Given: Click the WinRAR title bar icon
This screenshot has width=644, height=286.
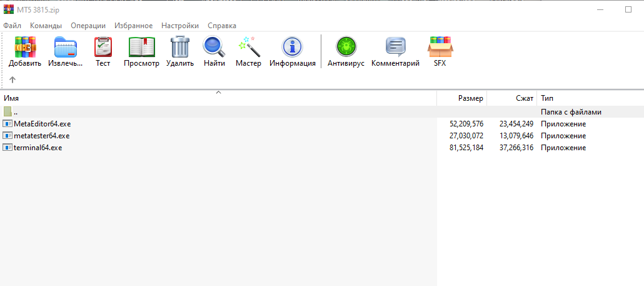Looking at the screenshot, I should pos(8,9).
